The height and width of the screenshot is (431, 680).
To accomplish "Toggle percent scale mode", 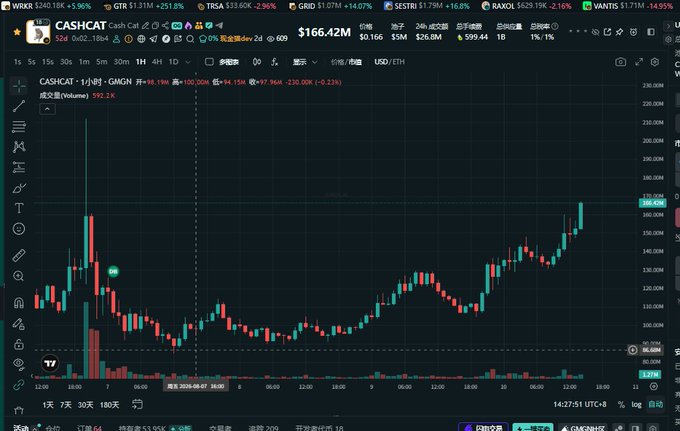I will [621, 405].
